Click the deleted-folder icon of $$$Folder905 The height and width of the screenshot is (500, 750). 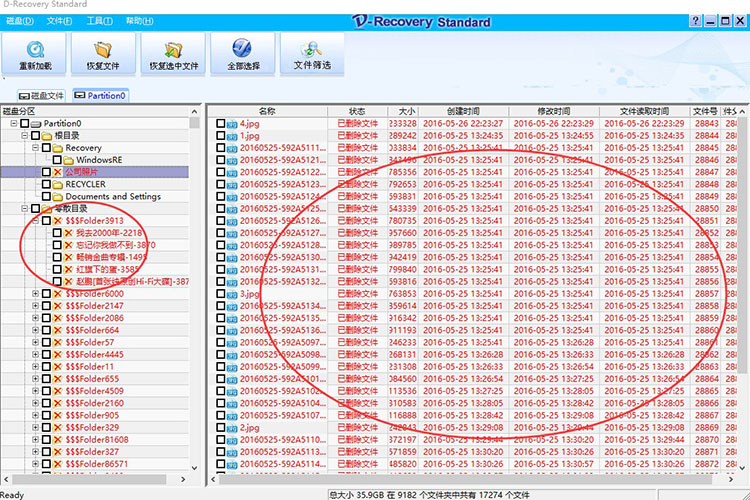(x=58, y=416)
